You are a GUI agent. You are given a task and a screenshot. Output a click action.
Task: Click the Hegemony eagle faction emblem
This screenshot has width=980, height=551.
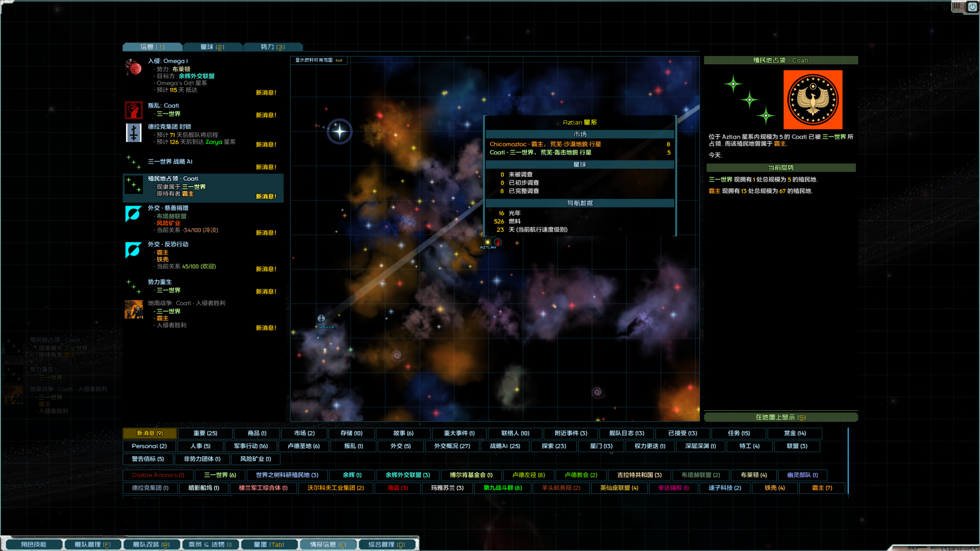[812, 100]
